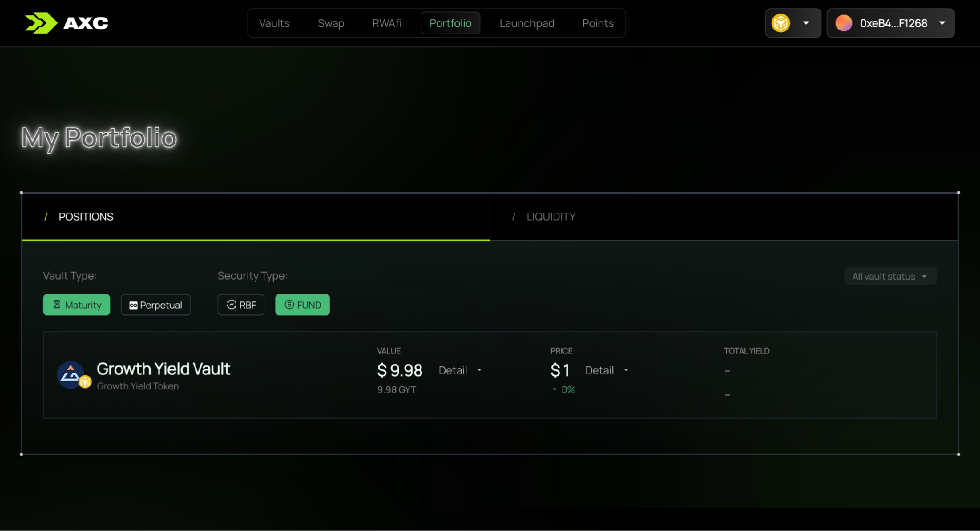Click the hourglass icon on Maturity
The height and width of the screenshot is (531, 980).
(57, 305)
